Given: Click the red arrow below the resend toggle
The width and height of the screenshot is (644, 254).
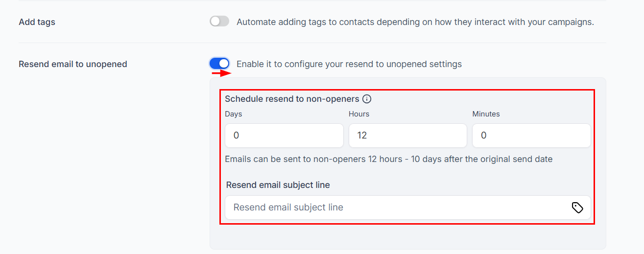Looking at the screenshot, I should pyautogui.click(x=221, y=73).
